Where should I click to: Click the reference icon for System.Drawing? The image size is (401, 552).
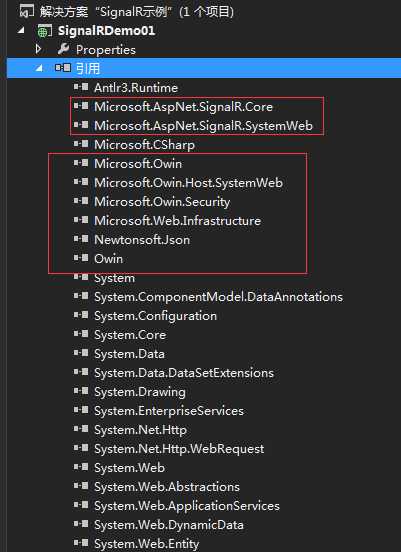(x=81, y=391)
